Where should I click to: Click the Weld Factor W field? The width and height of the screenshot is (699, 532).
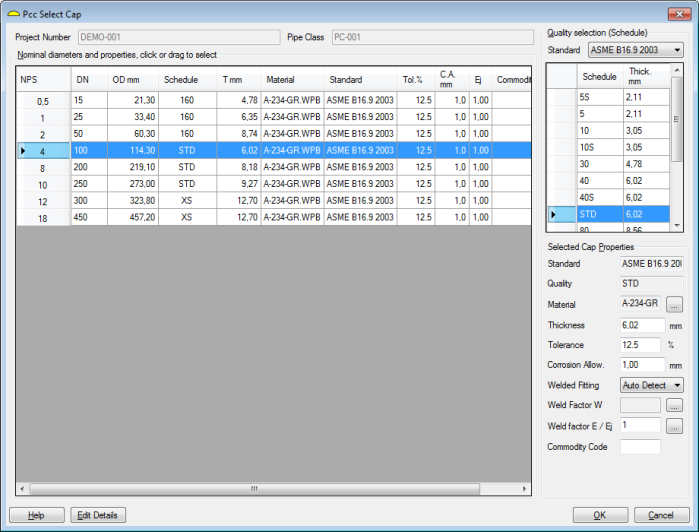[640, 405]
